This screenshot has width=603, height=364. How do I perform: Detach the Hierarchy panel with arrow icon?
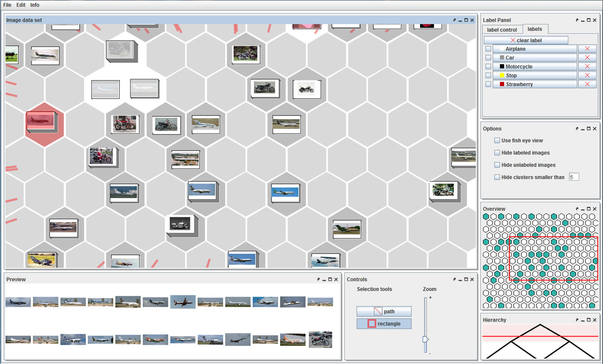pos(577,320)
